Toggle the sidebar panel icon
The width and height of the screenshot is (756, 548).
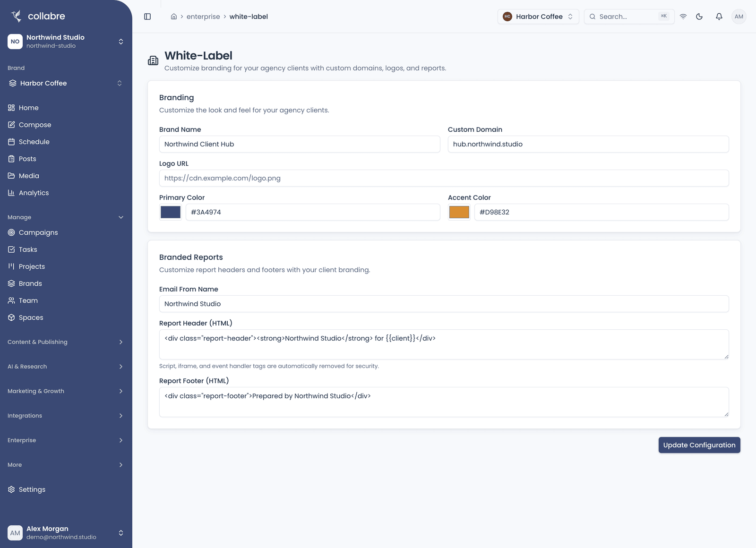(x=147, y=17)
